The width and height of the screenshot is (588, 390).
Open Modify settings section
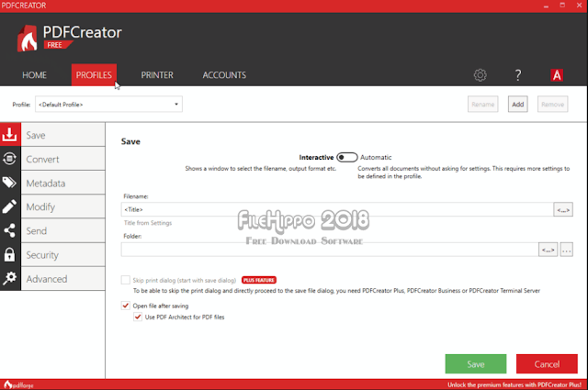(63, 206)
